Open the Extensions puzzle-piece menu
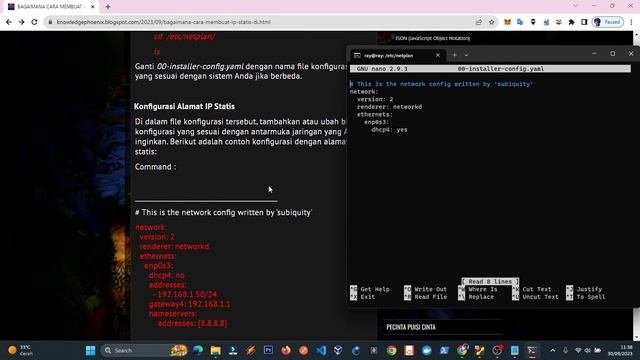Image resolution: width=640 pixels, height=360 pixels. 571,22
